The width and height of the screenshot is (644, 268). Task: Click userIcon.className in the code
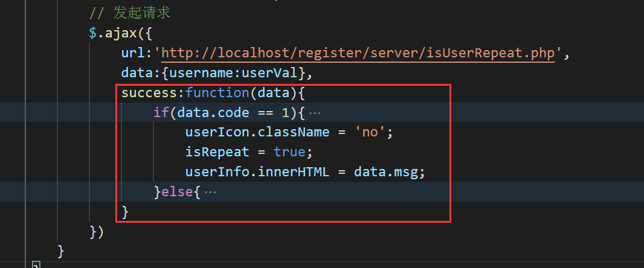pos(257,133)
